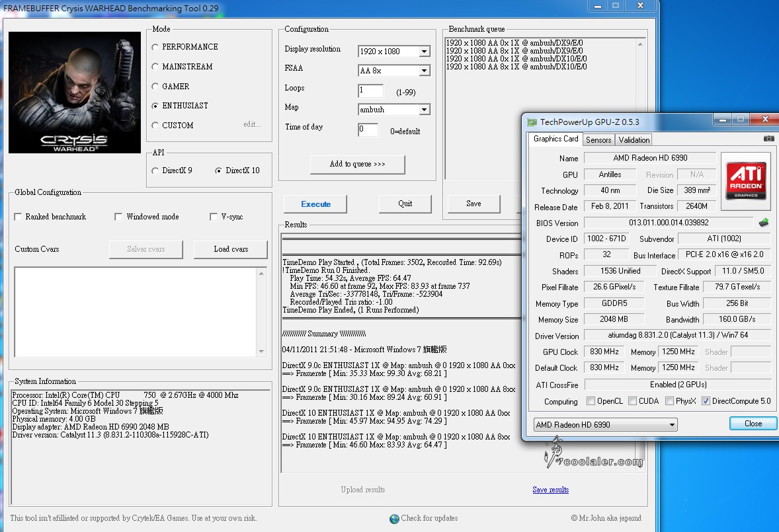Open FSAA AA 8x dropdown
Screen dimensions: 779x532
pos(424,71)
